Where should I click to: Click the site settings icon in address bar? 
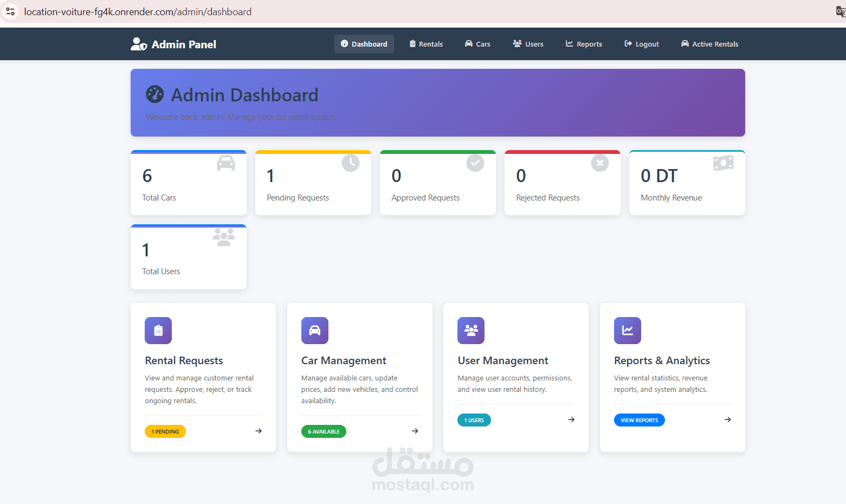coord(10,11)
